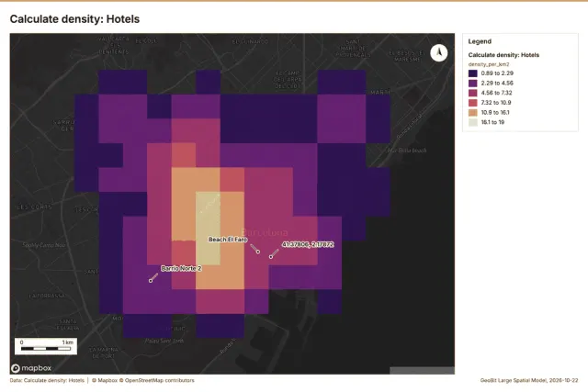Image resolution: width=588 pixels, height=392 pixels.
Task: Click the 1 km scale bar
Action: click(x=46, y=346)
